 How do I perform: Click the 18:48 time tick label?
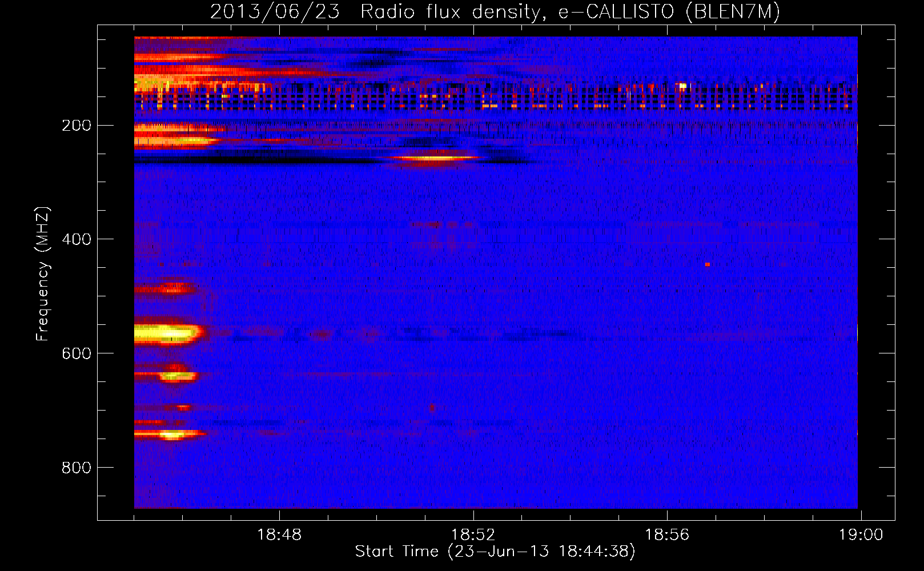279,535
